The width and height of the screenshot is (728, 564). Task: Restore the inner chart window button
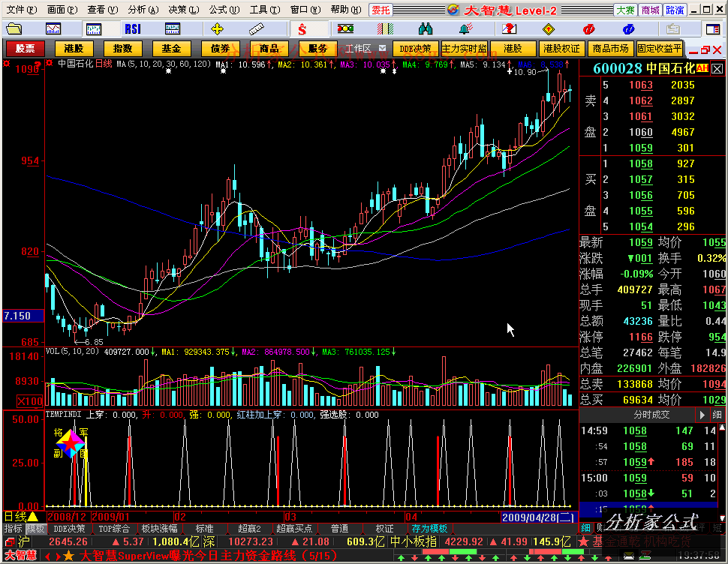click(705, 49)
